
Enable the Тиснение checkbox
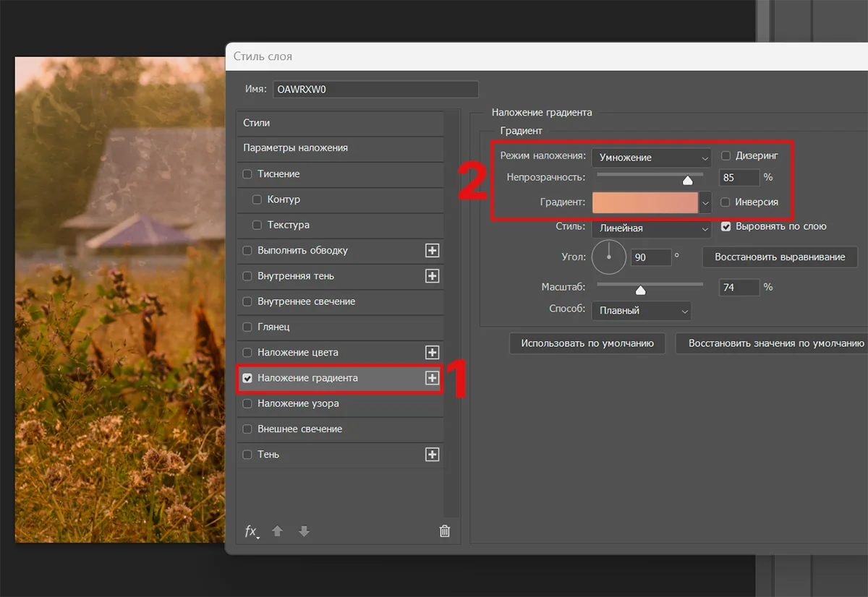coord(247,174)
